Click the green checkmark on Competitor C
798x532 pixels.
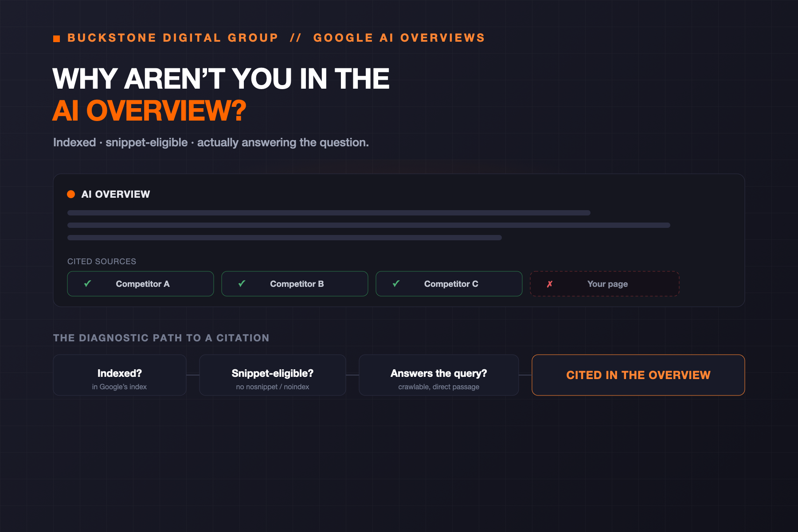click(x=396, y=284)
